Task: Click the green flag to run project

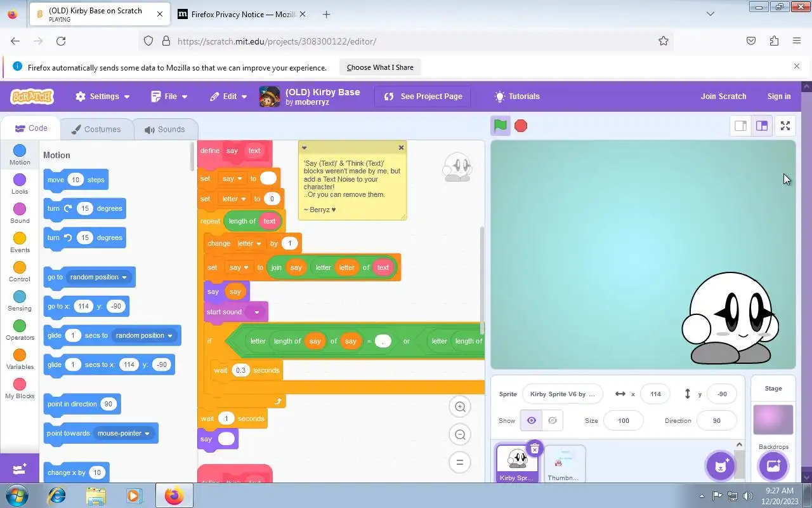Action: pos(501,126)
